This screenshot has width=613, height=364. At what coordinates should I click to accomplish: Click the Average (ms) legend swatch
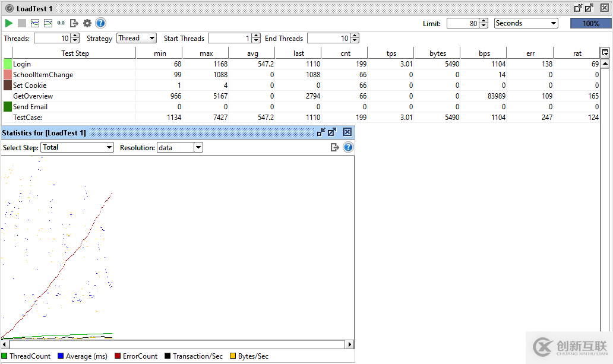61,356
